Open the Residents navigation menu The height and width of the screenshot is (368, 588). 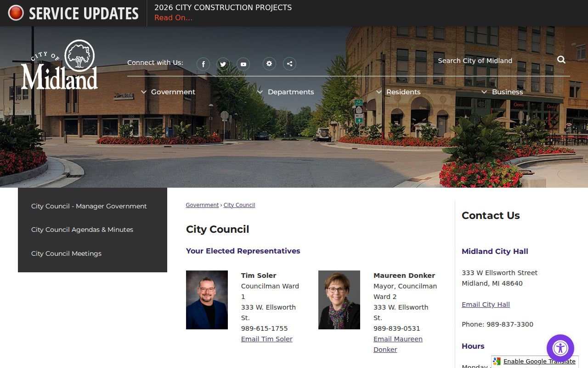pyautogui.click(x=403, y=92)
